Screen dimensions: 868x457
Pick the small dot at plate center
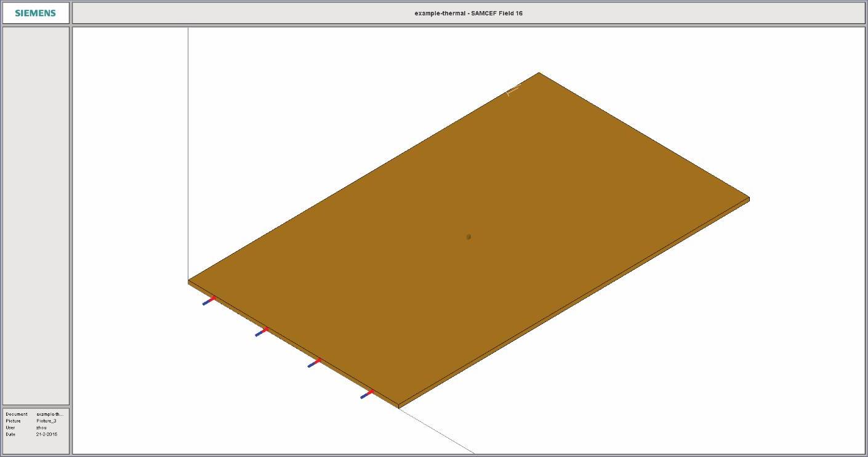[468, 237]
